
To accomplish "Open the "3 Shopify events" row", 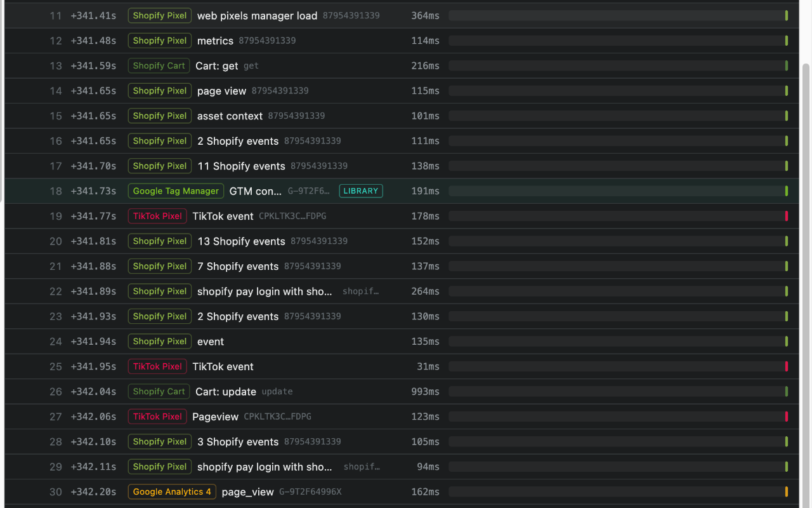I will [x=402, y=441].
